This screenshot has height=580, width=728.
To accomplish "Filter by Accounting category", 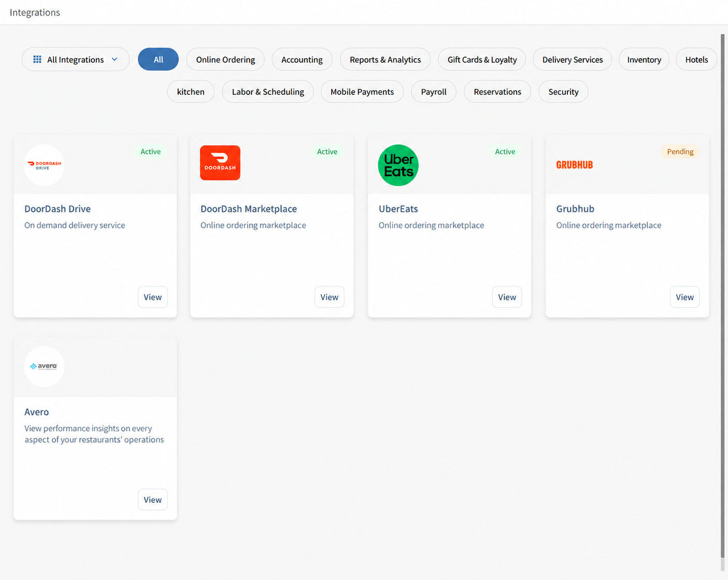I will click(x=302, y=59).
